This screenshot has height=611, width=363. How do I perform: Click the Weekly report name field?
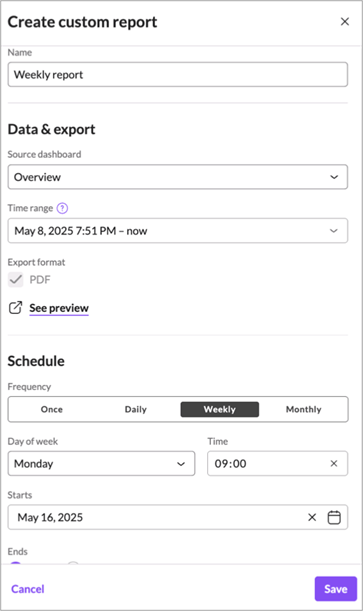click(x=178, y=74)
